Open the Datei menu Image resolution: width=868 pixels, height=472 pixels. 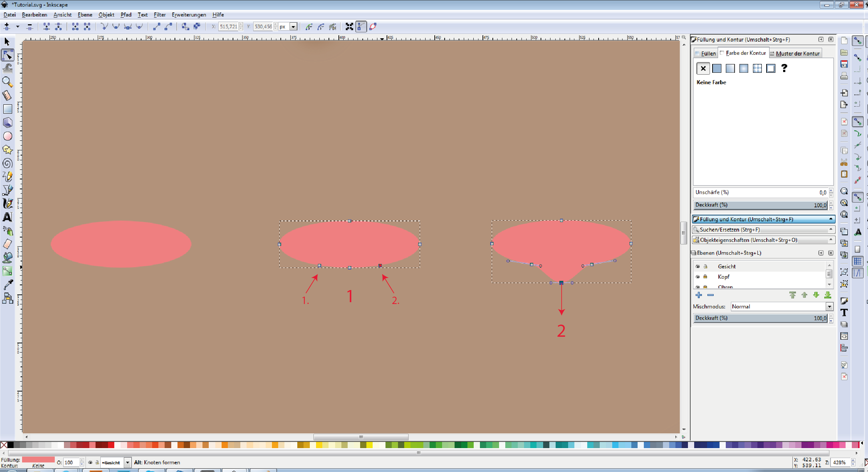click(10, 15)
